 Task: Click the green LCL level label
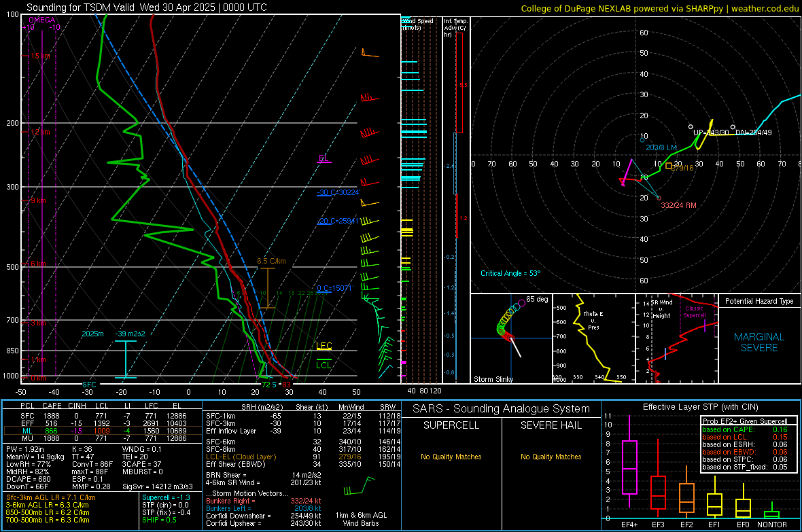click(324, 365)
